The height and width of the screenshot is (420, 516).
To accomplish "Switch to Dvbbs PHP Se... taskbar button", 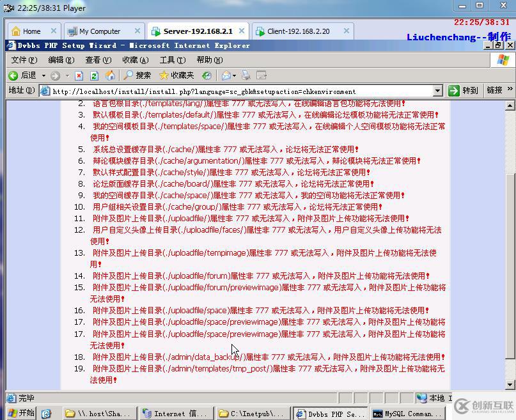I will pyautogui.click(x=330, y=414).
